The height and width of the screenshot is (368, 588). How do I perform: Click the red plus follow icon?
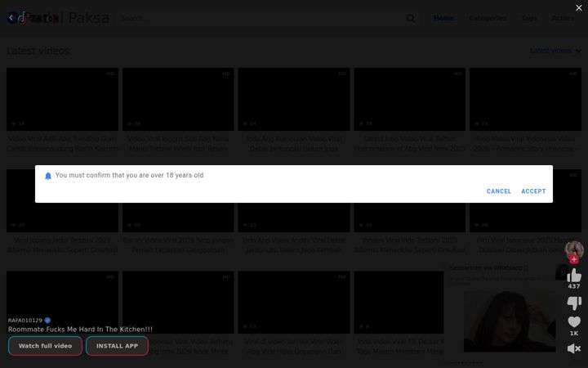point(574,259)
